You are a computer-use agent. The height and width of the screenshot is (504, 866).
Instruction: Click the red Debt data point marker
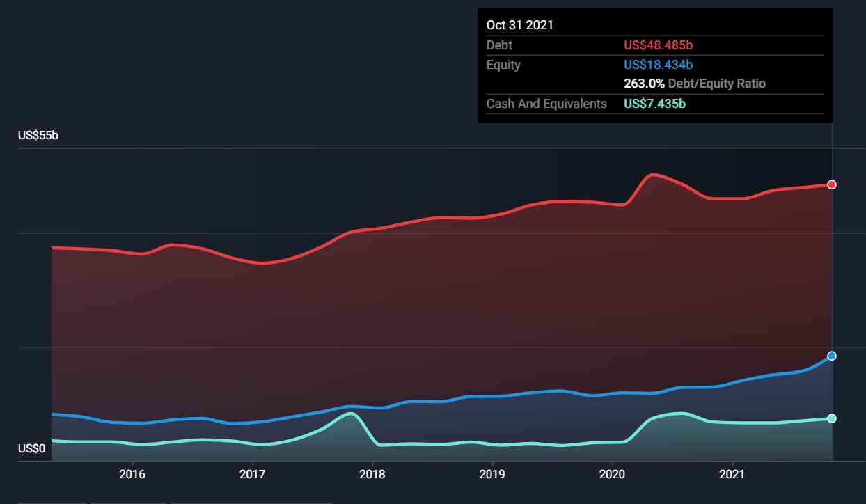(832, 184)
